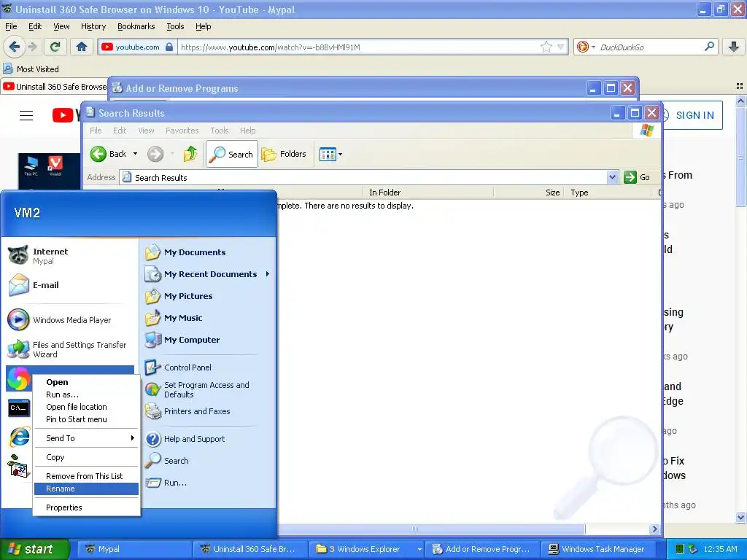Expand Address bar dropdown in Search Results
Image resolution: width=747 pixels, height=560 pixels.
(x=613, y=178)
